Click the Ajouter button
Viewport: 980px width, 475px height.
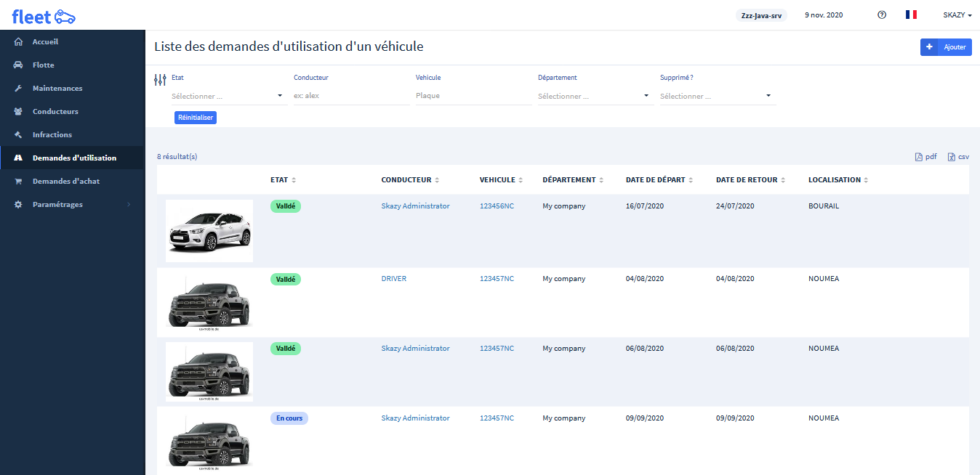(946, 46)
